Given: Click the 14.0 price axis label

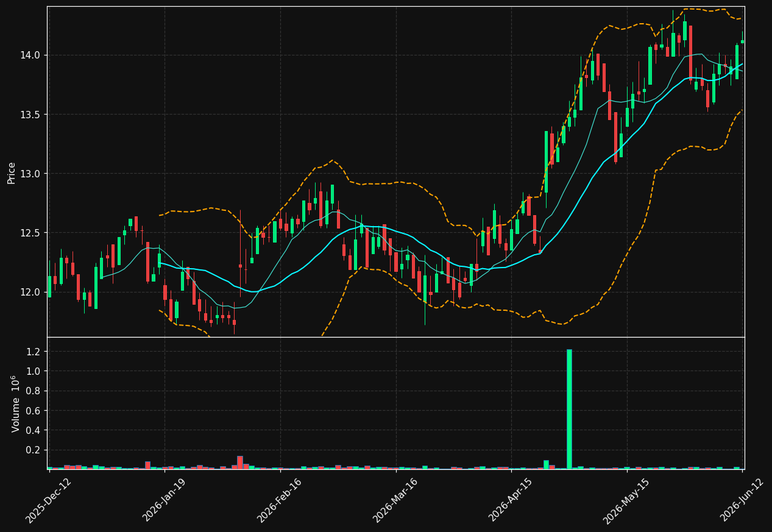Looking at the screenshot, I should coord(32,55).
